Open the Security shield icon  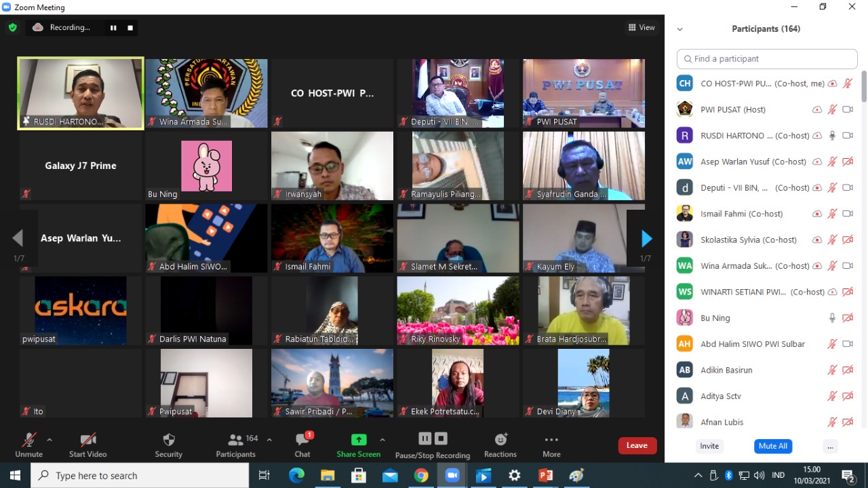coord(169,440)
